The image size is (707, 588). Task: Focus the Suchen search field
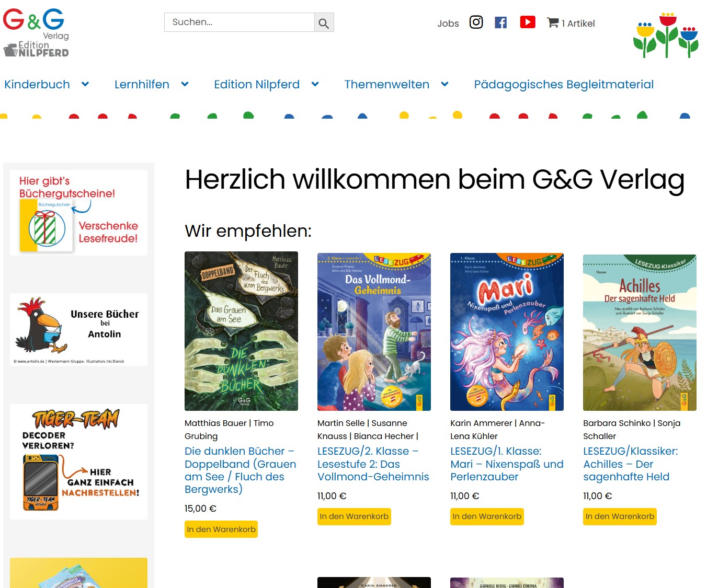240,22
